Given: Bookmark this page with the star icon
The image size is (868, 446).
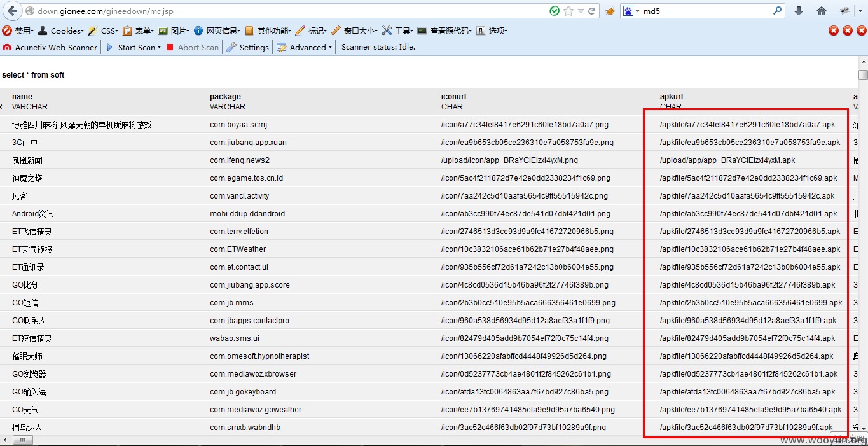Looking at the screenshot, I should coord(568,11).
